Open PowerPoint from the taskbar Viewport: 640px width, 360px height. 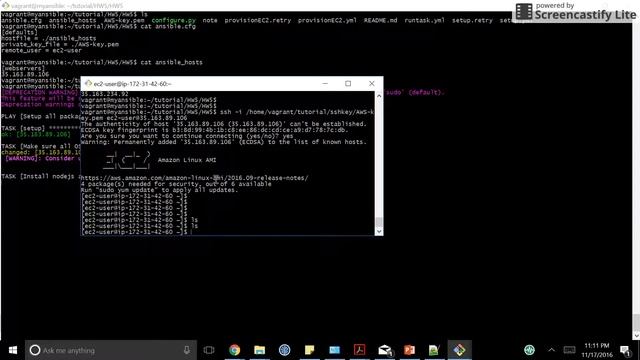click(x=409, y=350)
